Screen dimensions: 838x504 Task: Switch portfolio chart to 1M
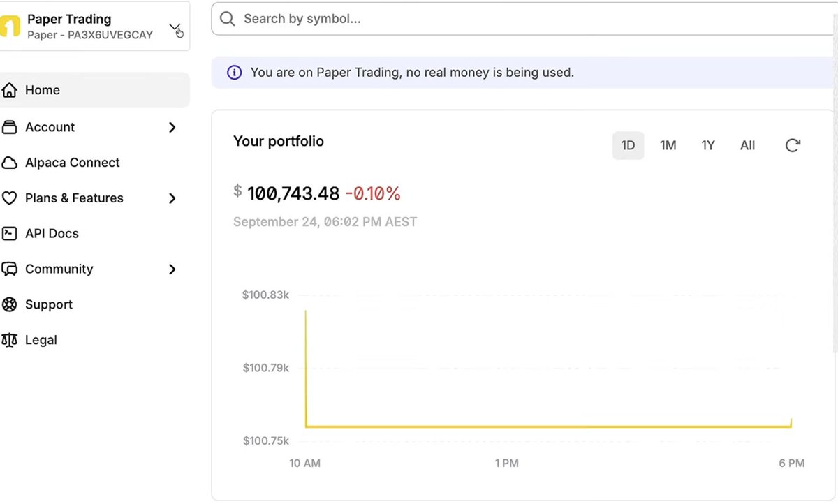668,145
